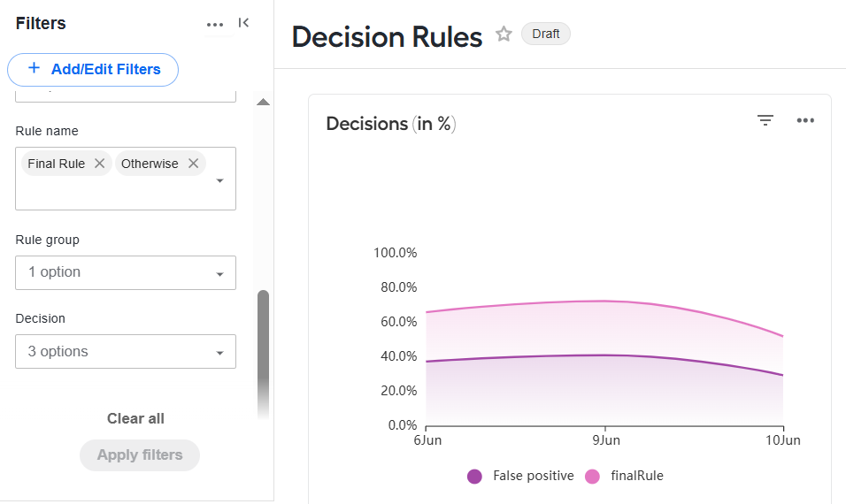Collapse the Filters side panel

(243, 23)
